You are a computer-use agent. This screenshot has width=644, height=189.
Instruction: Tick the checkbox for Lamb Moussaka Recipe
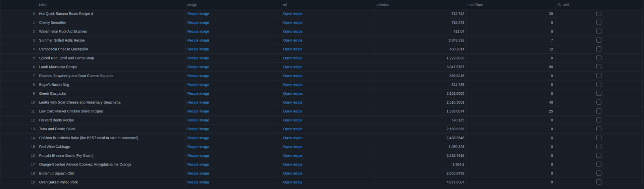pyautogui.click(x=599, y=67)
